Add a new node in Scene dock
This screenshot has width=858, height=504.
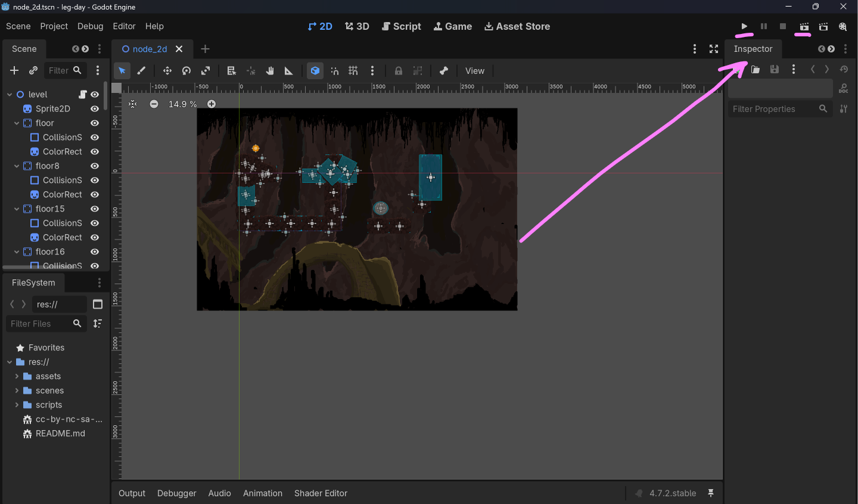[x=14, y=70]
